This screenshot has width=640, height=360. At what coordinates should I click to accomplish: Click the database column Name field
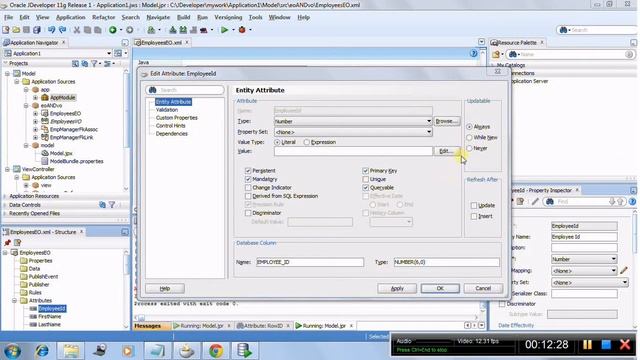pyautogui.click(x=310, y=262)
